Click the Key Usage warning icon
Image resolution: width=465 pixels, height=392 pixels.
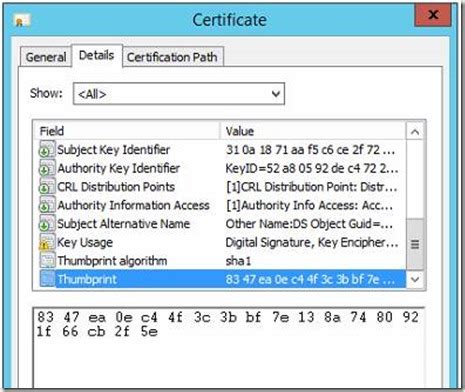pos(47,242)
